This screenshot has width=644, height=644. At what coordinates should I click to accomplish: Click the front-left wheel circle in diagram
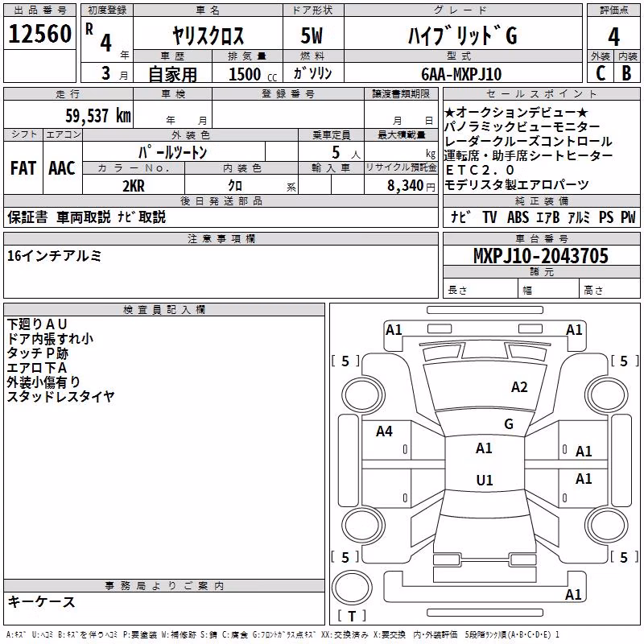pyautogui.click(x=363, y=395)
